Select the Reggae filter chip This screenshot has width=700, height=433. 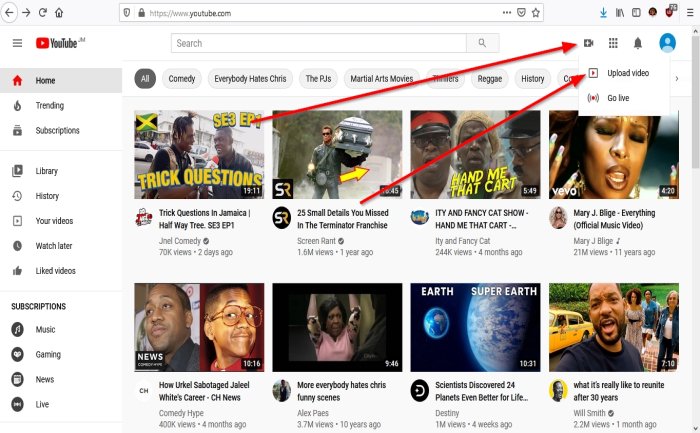[490, 79]
